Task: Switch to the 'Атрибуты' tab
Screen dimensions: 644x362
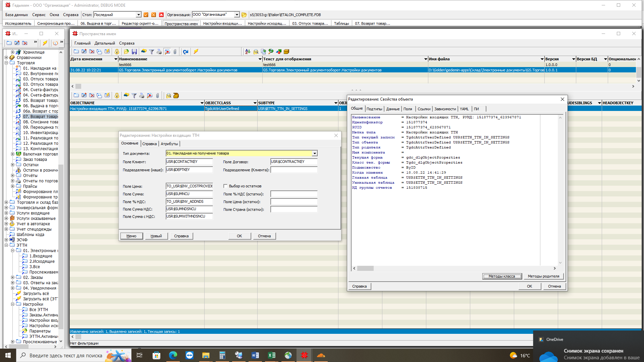Action: [169, 144]
